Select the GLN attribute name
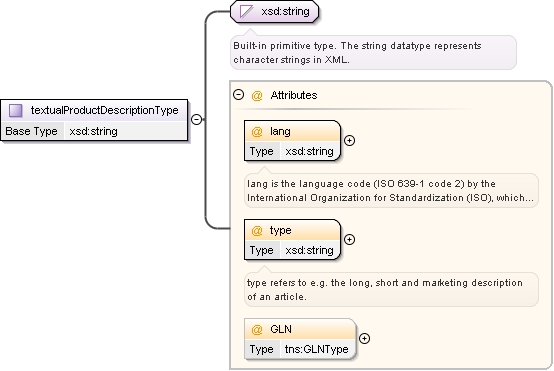The height and width of the screenshot is (371, 554). pyautogui.click(x=281, y=329)
